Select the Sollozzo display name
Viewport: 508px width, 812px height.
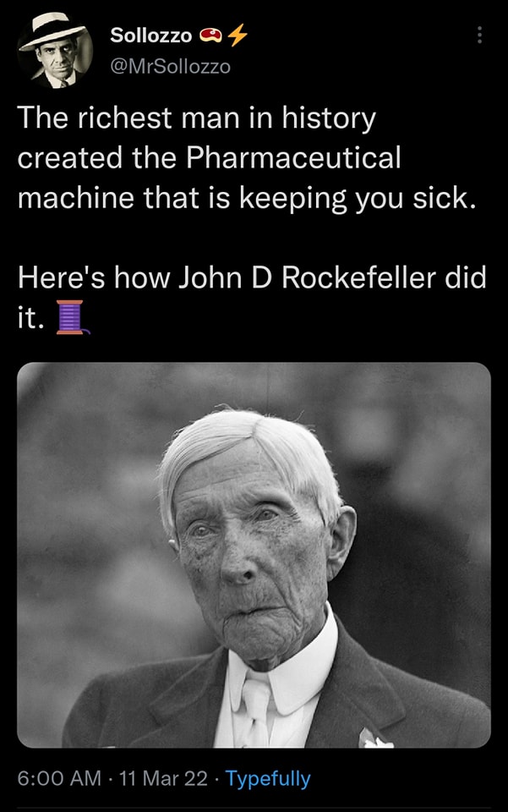click(150, 36)
